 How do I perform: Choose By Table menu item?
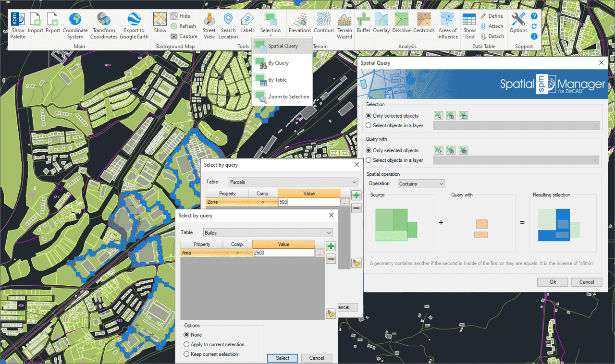[282, 80]
